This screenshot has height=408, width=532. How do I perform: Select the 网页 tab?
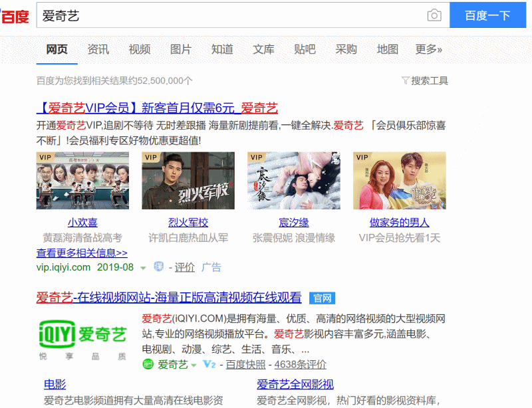pyautogui.click(x=57, y=49)
